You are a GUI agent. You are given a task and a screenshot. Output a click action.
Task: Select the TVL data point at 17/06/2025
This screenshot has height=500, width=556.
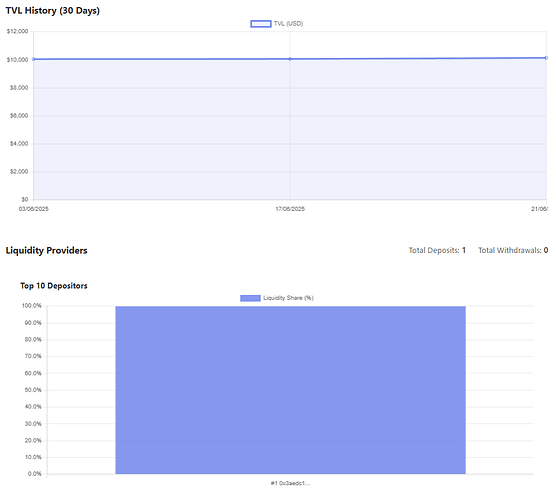point(290,59)
